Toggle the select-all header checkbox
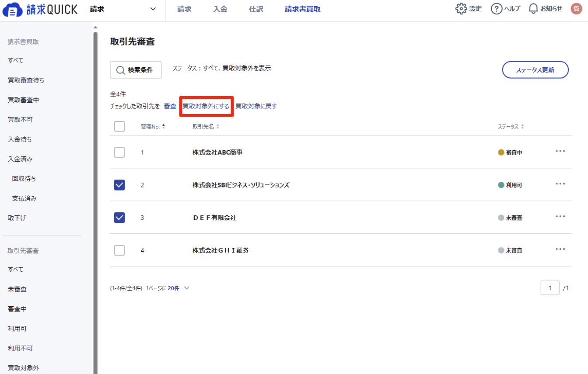 [119, 126]
